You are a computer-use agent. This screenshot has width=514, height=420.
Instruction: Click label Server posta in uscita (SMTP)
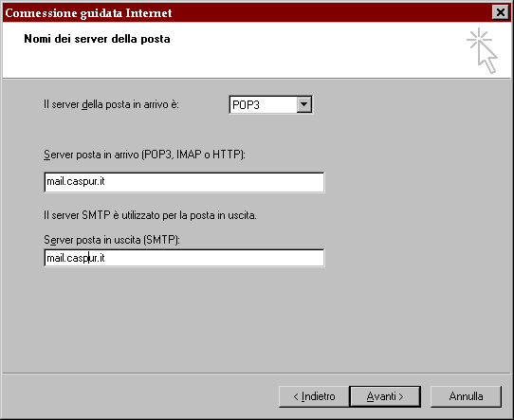click(112, 240)
